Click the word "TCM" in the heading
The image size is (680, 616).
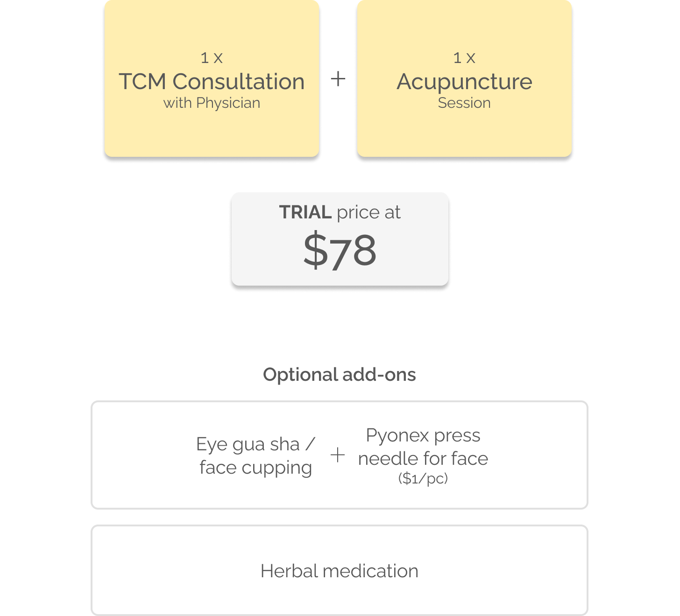click(142, 82)
